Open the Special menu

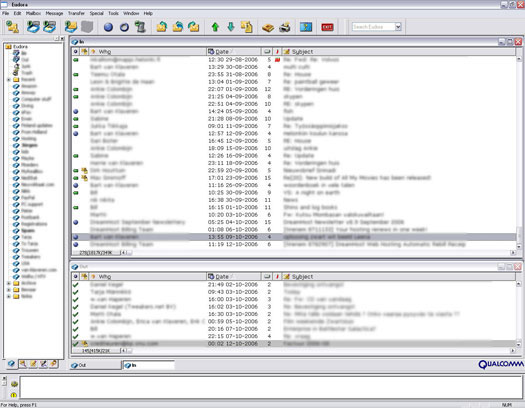point(96,13)
